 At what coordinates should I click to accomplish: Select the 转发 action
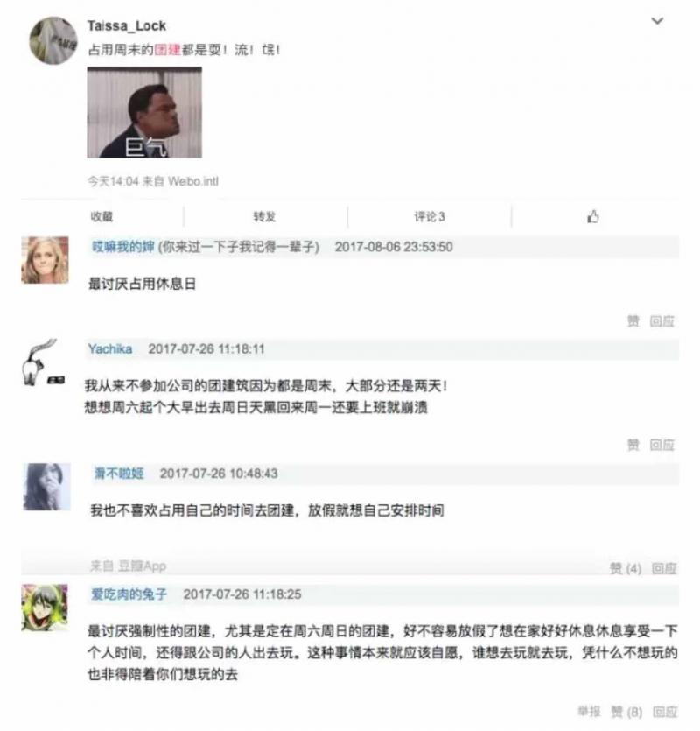tap(264, 216)
